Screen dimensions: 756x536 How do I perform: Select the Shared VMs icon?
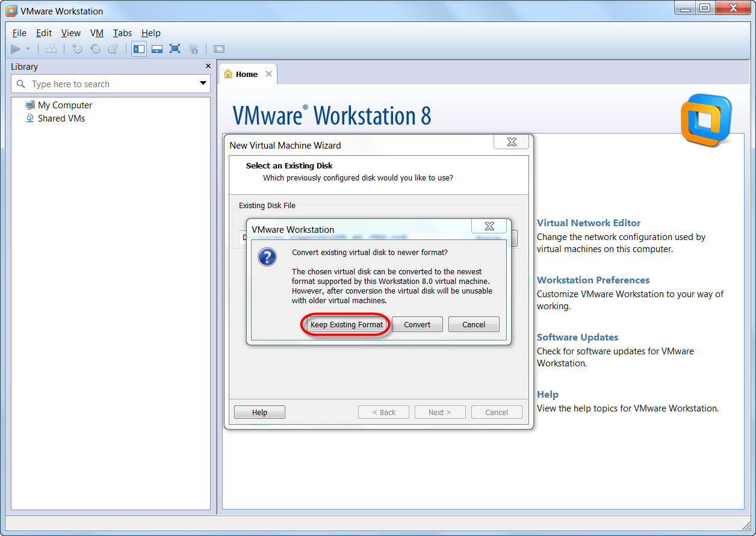[x=30, y=119]
